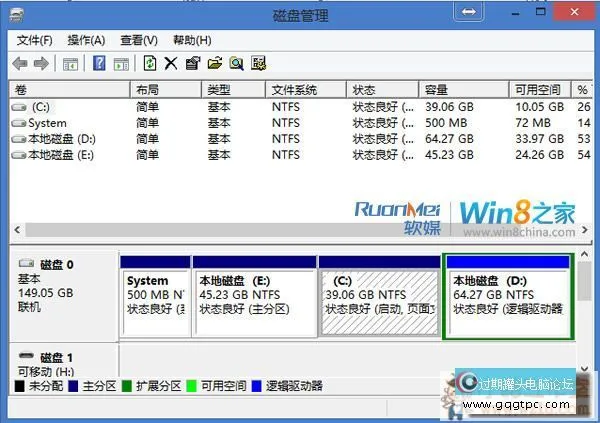Sort by the 状态 column header
This screenshot has width=600, height=423.
(383, 90)
